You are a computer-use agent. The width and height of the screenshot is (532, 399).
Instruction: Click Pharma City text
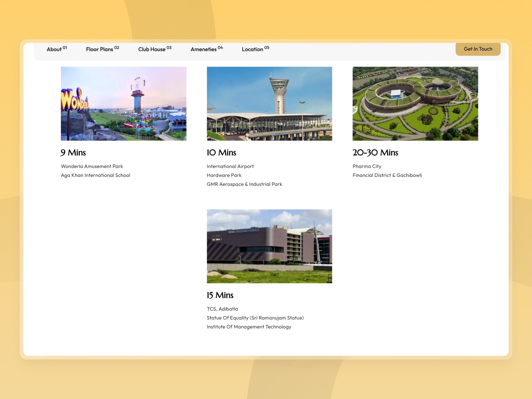click(367, 166)
